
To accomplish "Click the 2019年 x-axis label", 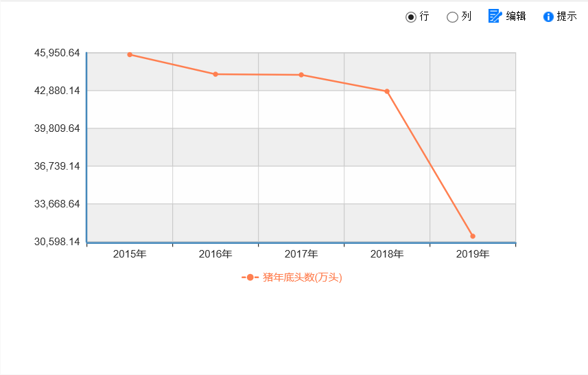I will pos(473,254).
